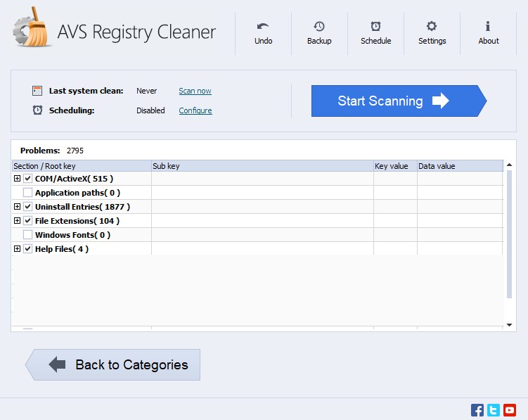The image size is (528, 420).
Task: Select the Uninstall Entries( 1877 ) row label
Action: (x=82, y=207)
